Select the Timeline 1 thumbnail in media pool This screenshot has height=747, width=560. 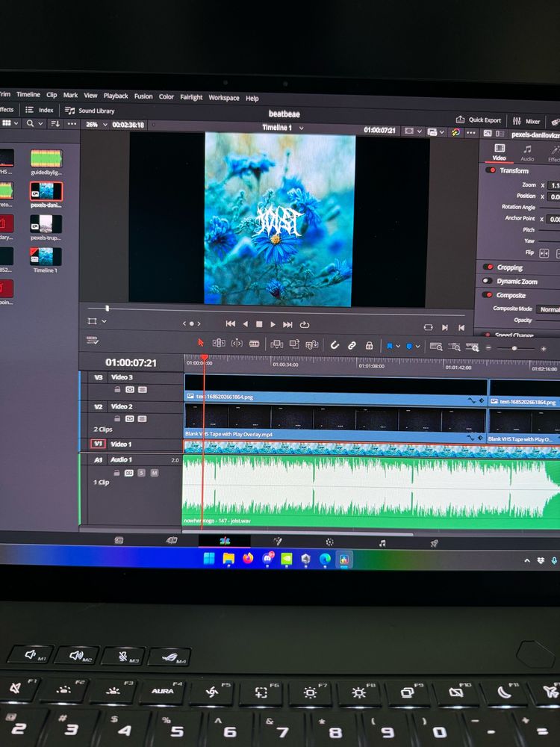pyautogui.click(x=46, y=256)
